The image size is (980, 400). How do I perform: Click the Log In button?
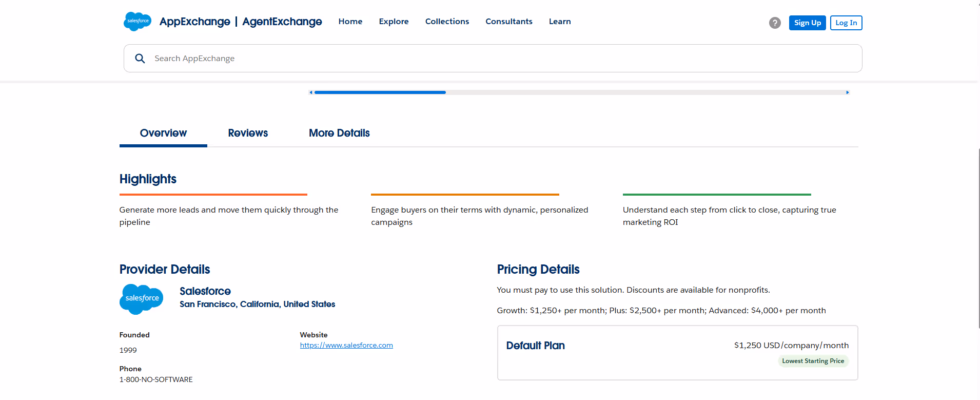846,23
